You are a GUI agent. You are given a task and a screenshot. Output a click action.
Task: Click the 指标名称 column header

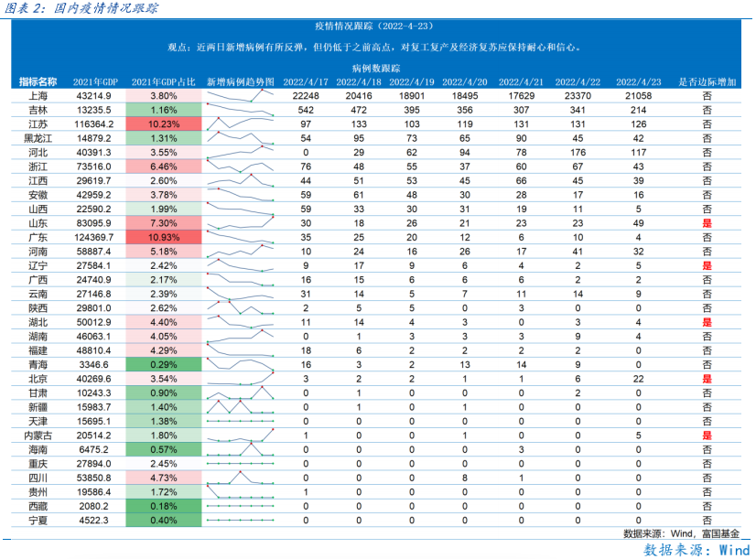click(x=38, y=82)
